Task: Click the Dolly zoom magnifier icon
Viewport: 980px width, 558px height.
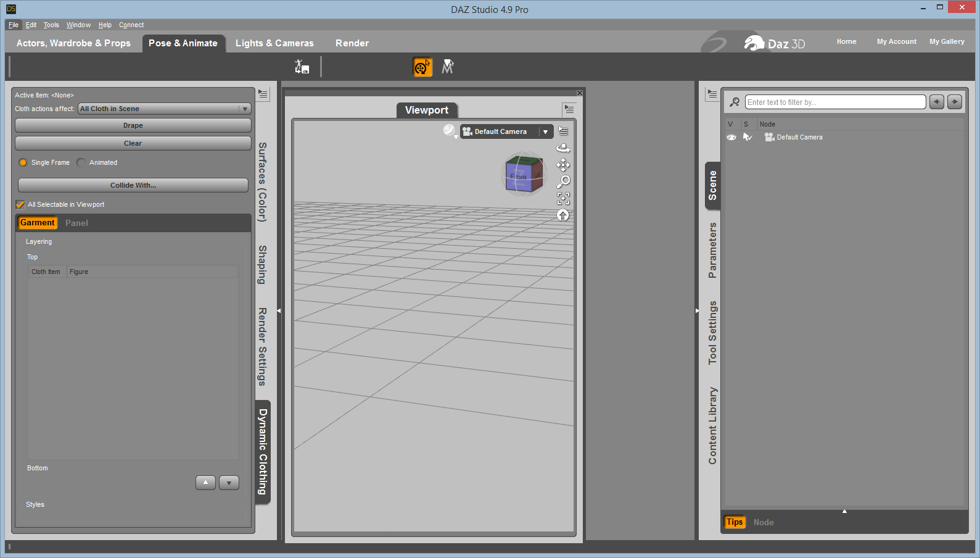Action: (x=563, y=181)
